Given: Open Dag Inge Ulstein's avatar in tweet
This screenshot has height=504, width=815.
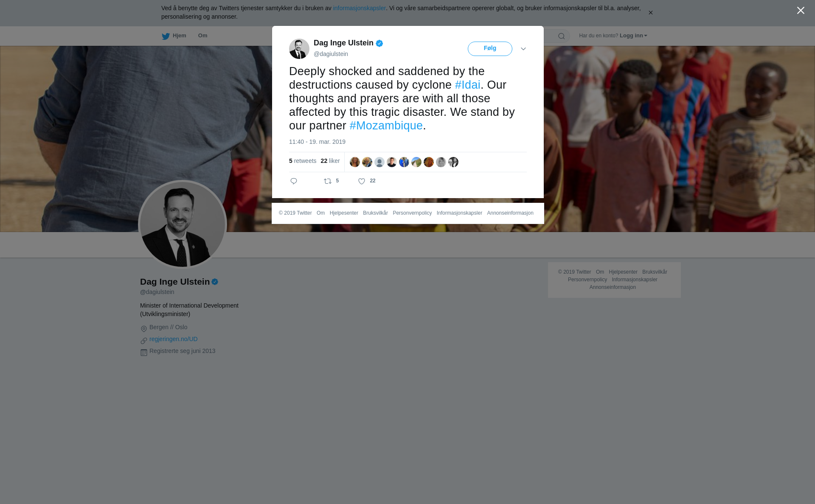Looking at the screenshot, I should coord(299,49).
